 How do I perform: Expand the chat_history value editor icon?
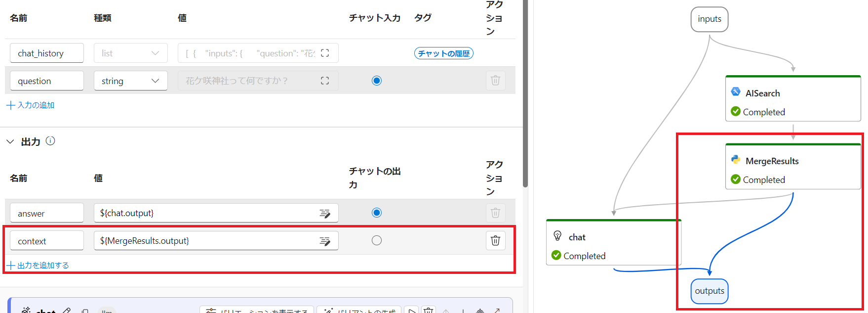coord(324,53)
